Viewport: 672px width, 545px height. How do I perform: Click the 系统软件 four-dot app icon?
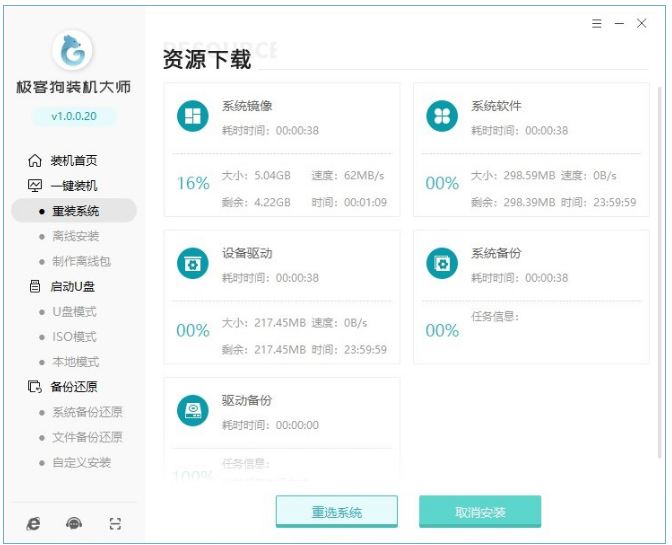coord(441,117)
